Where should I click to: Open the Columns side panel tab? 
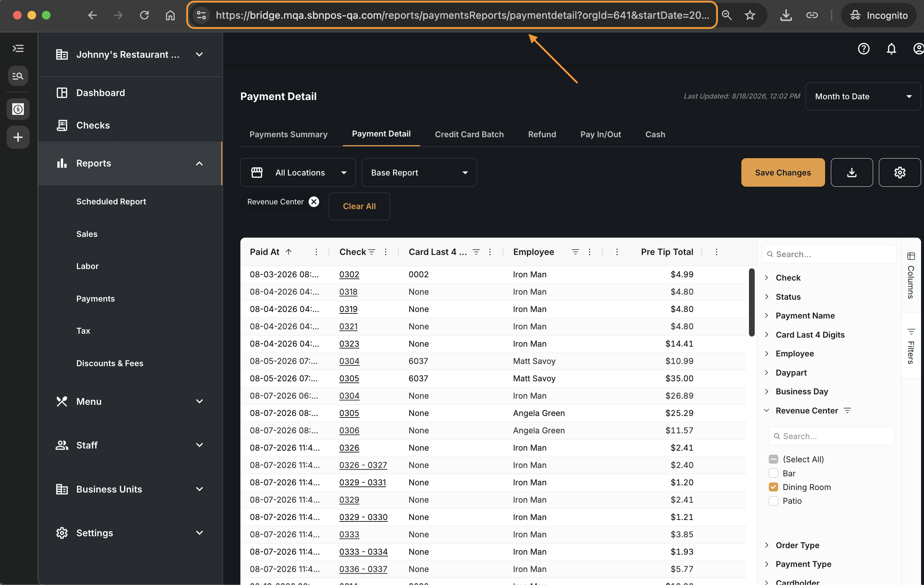pos(911,275)
